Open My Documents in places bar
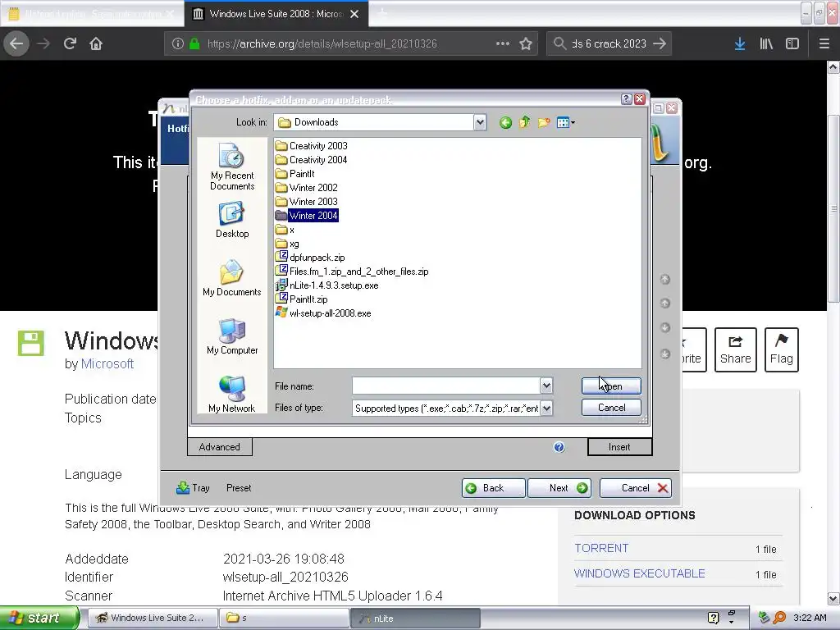The width and height of the screenshot is (840, 630). tap(232, 278)
